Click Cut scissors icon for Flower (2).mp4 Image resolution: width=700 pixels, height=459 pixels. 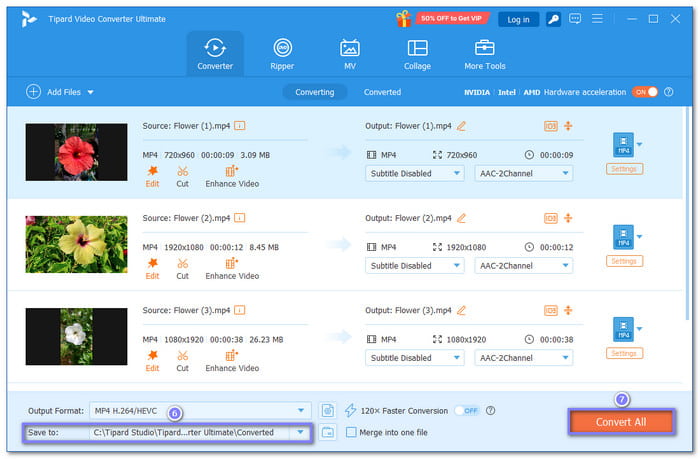click(182, 263)
